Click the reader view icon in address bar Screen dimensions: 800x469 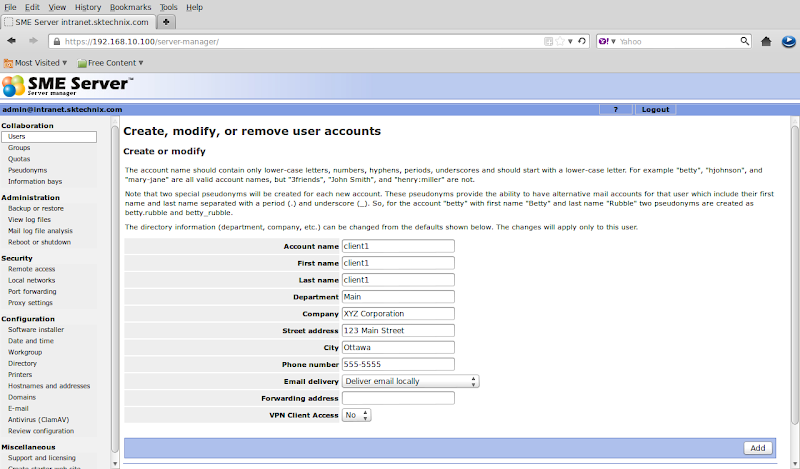pyautogui.click(x=548, y=41)
